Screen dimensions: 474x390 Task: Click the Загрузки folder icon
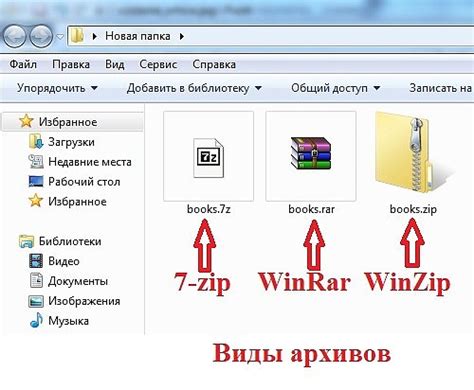point(36,141)
